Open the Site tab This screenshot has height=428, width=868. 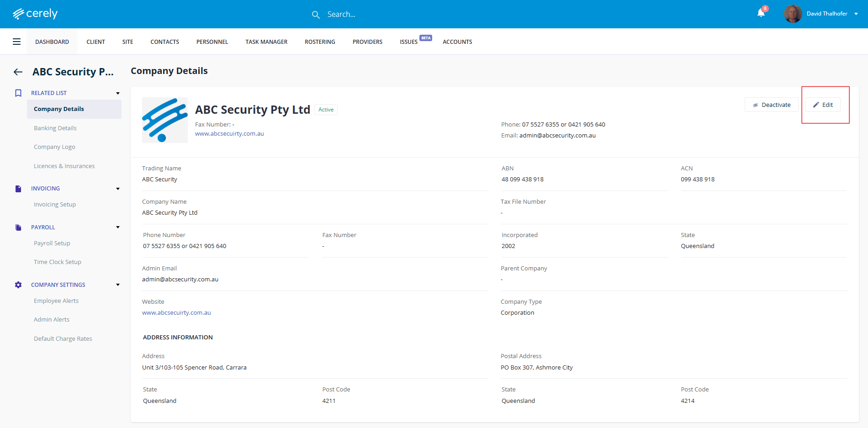pos(128,42)
